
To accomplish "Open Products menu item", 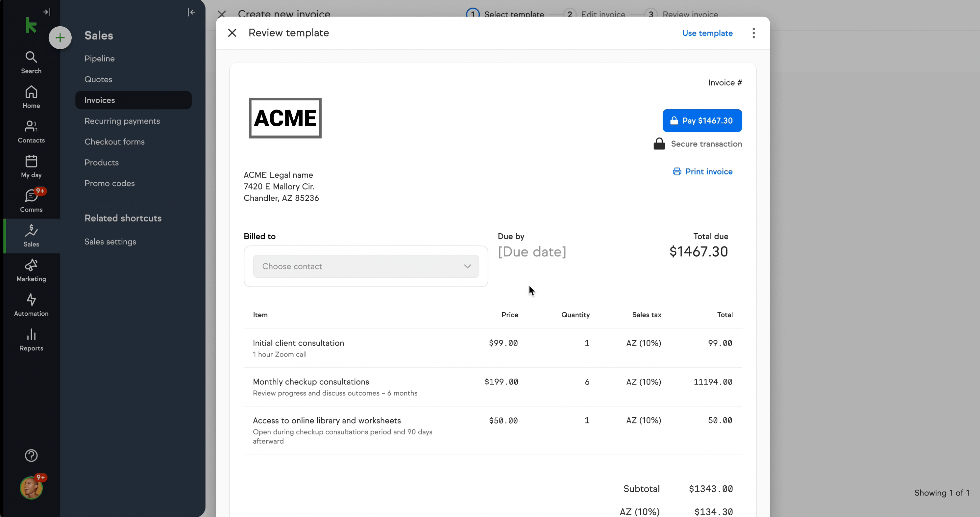I will pyautogui.click(x=101, y=163).
